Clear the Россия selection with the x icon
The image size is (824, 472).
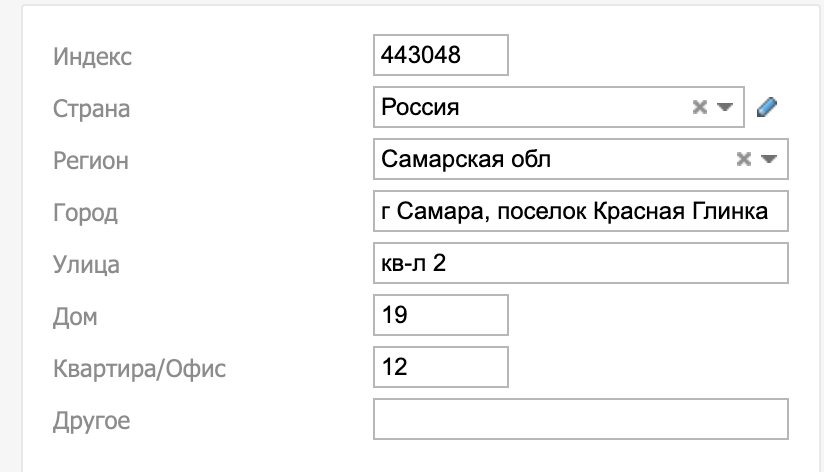point(700,107)
